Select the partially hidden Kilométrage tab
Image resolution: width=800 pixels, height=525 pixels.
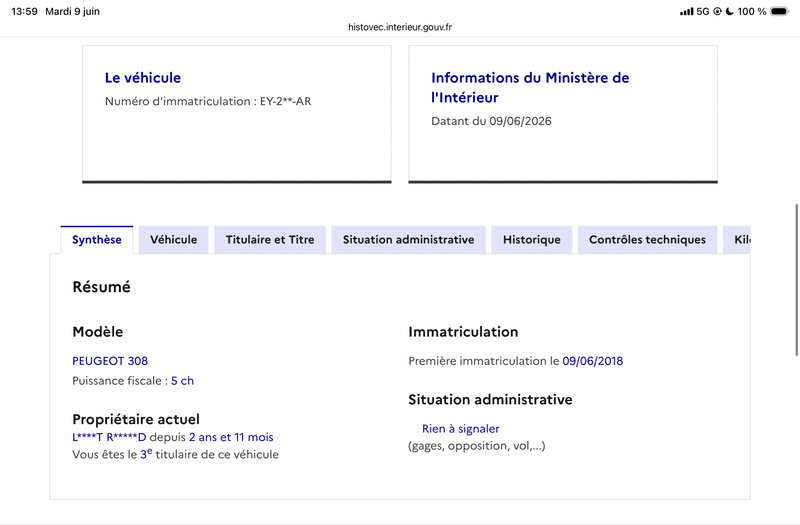737,240
